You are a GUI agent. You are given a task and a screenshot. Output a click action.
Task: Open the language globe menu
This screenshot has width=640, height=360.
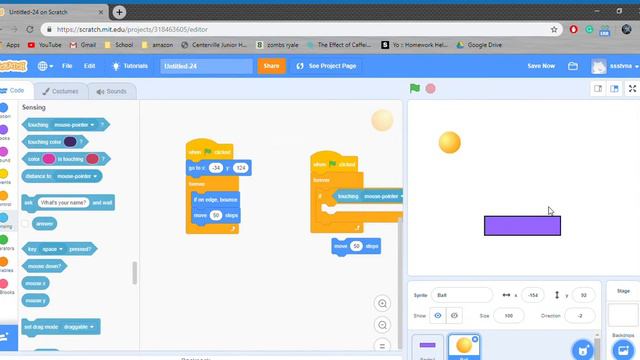pyautogui.click(x=45, y=66)
